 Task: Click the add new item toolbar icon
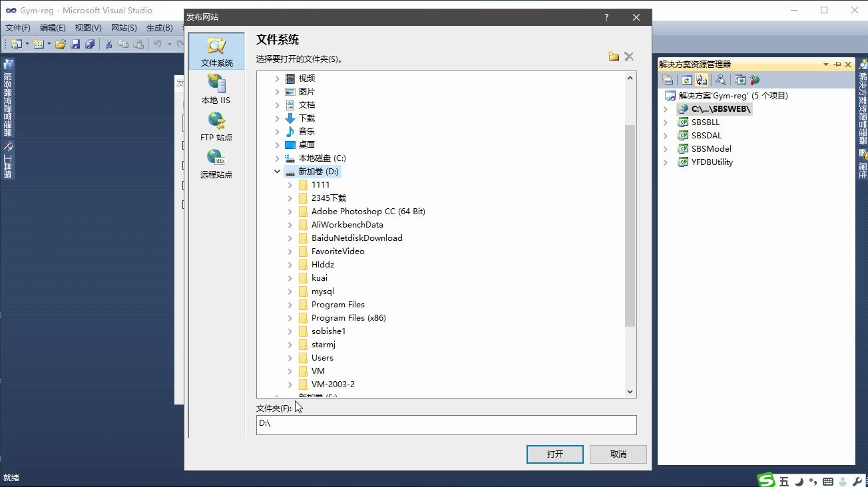[x=39, y=44]
